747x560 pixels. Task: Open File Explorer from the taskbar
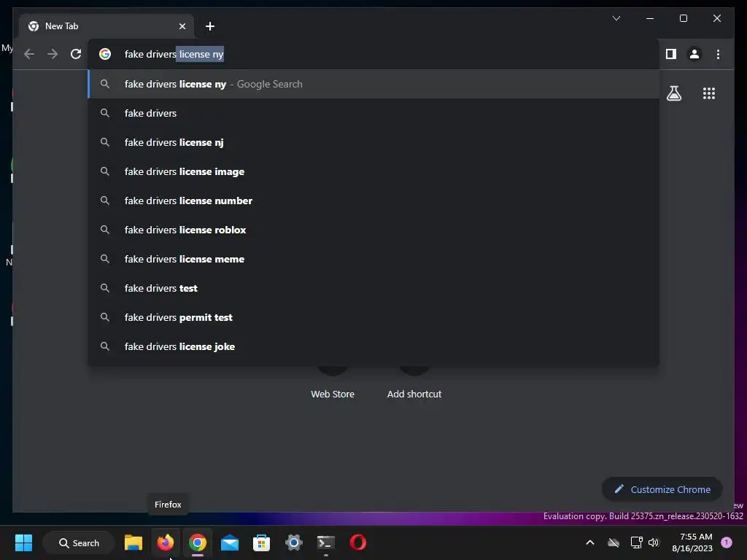point(133,542)
